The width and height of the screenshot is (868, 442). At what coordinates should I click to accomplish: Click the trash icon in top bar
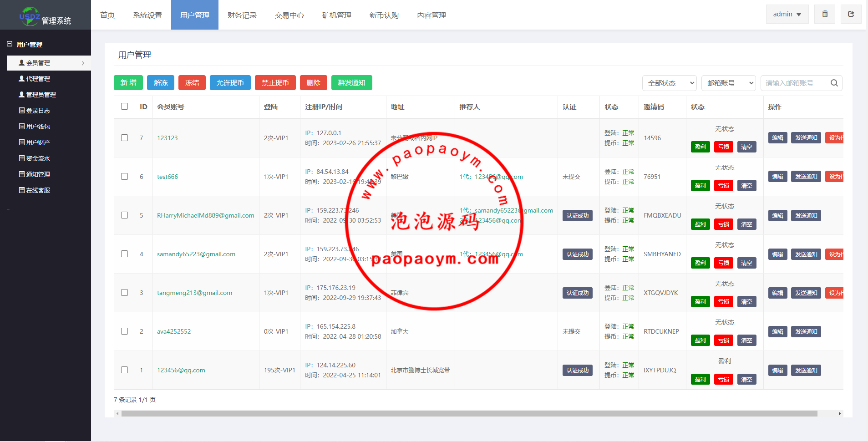pos(825,14)
